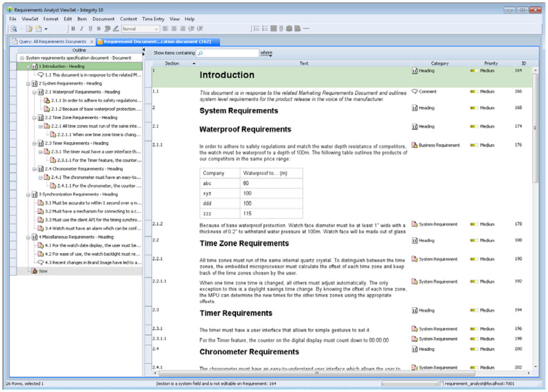The width and height of the screenshot is (548, 392).
Task: Click the status bar text 'requirement_analyst@localhost:7001'
Action: click(x=479, y=383)
